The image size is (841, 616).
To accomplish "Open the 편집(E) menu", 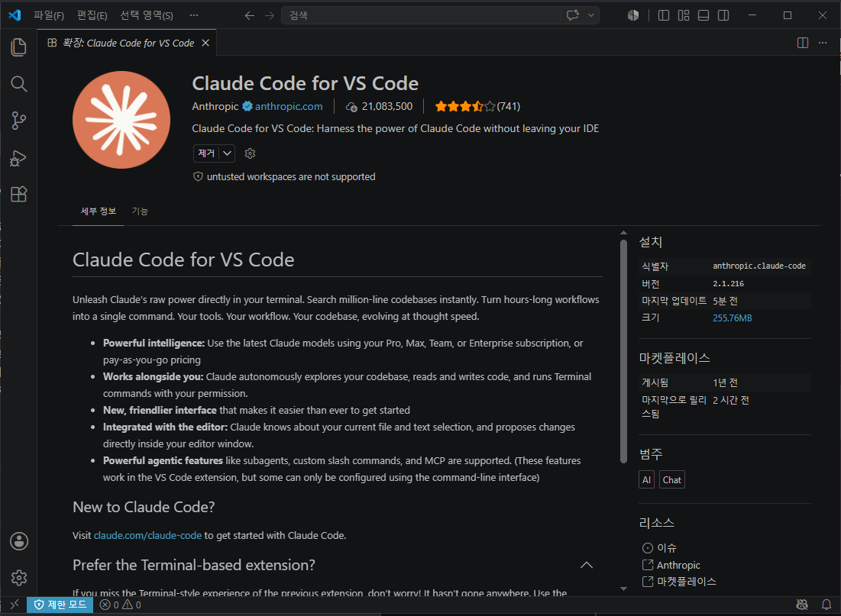I will click(92, 15).
